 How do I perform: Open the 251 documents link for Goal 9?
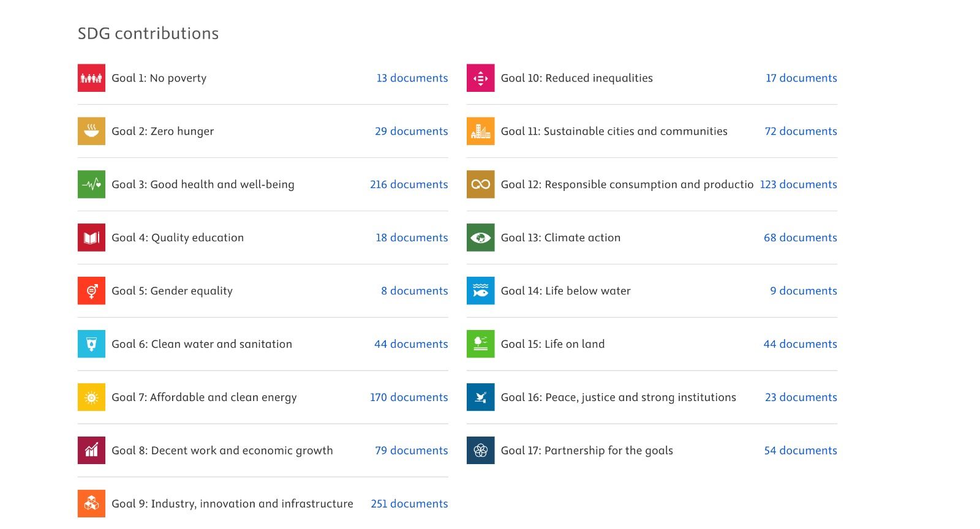(x=409, y=504)
